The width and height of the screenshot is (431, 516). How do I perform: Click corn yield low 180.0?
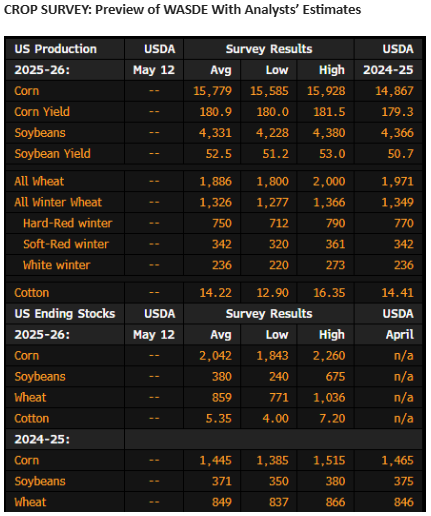[x=272, y=112]
